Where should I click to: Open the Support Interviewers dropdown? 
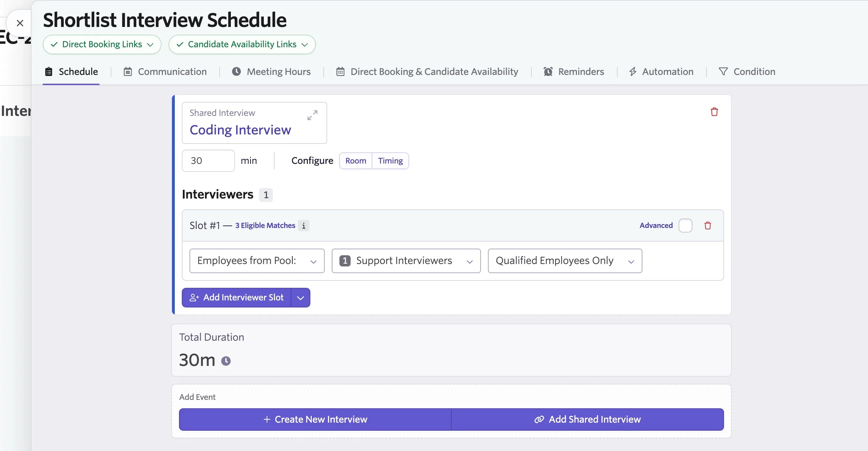click(406, 261)
